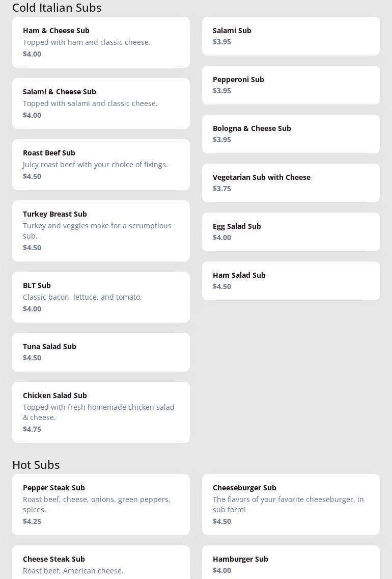Click the Chicken Salad Sub card
The height and width of the screenshot is (579, 392).
pyautogui.click(x=101, y=412)
